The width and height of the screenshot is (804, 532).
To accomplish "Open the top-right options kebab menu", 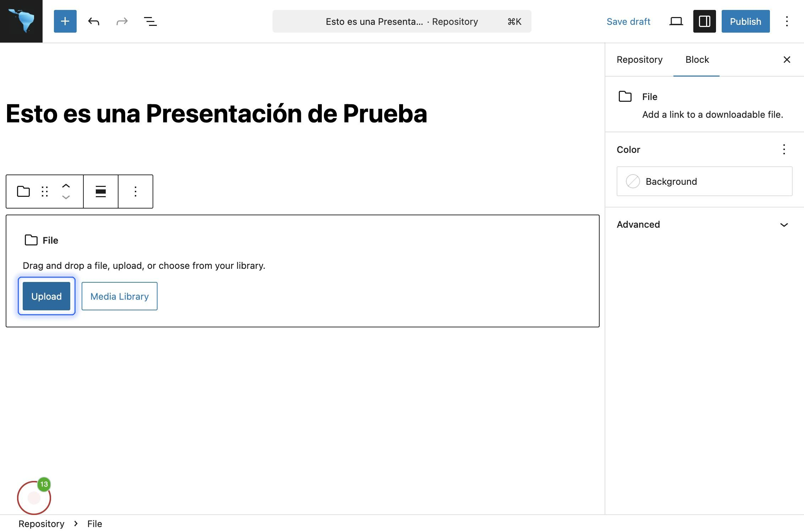I will (787, 21).
